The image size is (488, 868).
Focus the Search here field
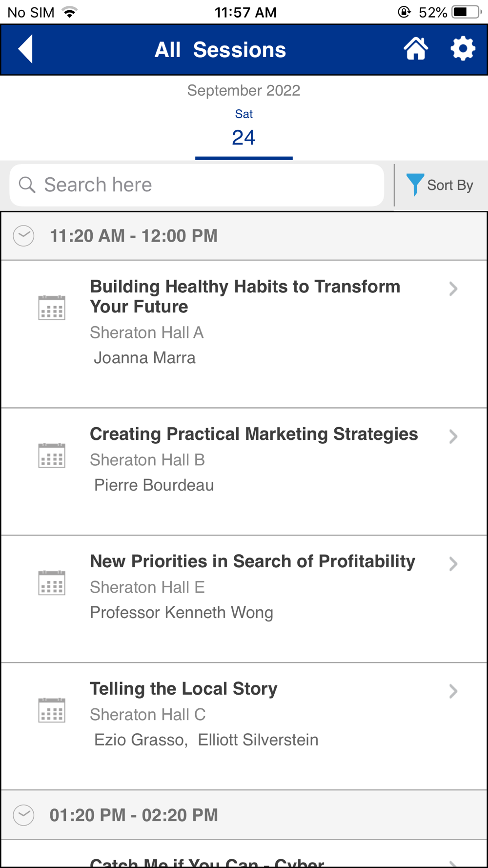click(197, 185)
